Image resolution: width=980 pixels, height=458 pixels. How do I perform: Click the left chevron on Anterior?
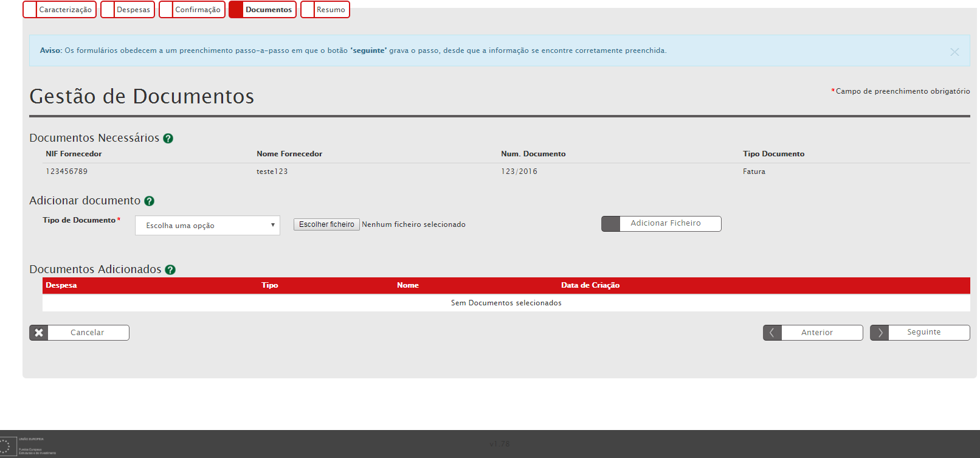pyautogui.click(x=772, y=333)
